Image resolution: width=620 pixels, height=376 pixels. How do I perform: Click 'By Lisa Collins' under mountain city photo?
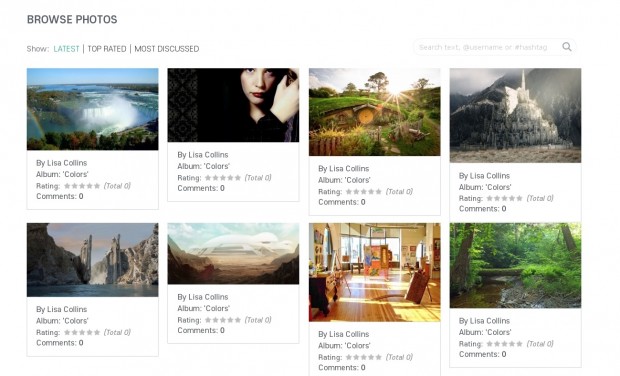click(x=484, y=176)
